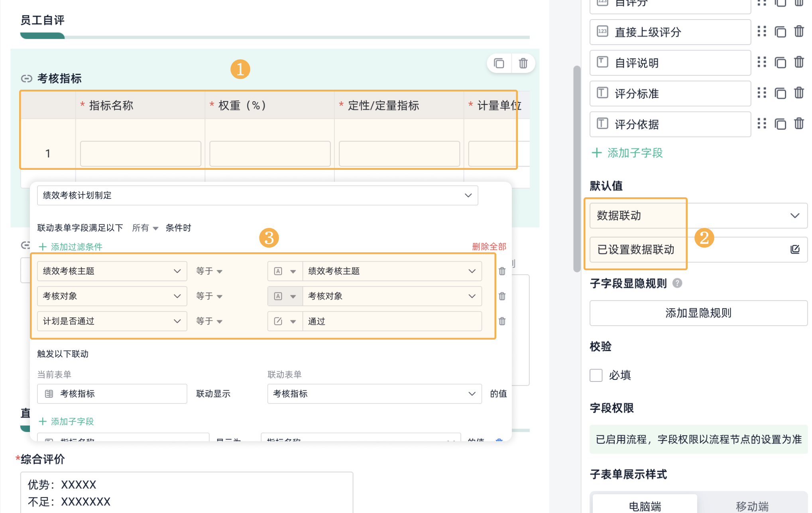Remove the 绩效考核主题 filter condition row
Screen dimensions: 812x513
pos(502,271)
